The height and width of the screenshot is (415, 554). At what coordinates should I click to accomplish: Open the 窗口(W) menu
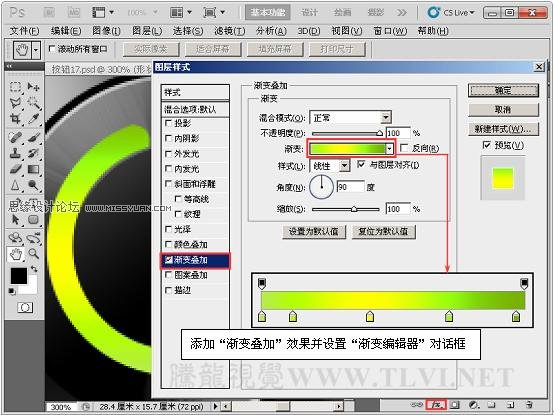[x=390, y=31]
